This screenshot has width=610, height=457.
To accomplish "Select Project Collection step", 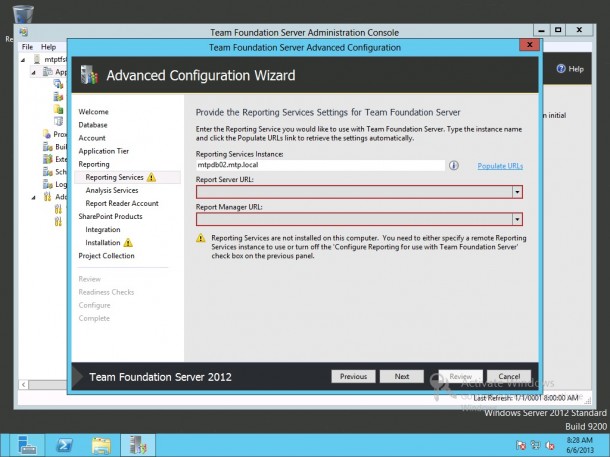I will [x=106, y=256].
